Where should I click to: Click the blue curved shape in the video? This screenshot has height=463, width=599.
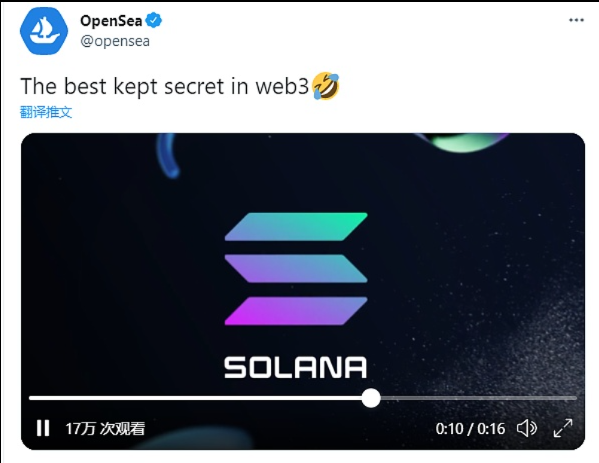click(167, 156)
